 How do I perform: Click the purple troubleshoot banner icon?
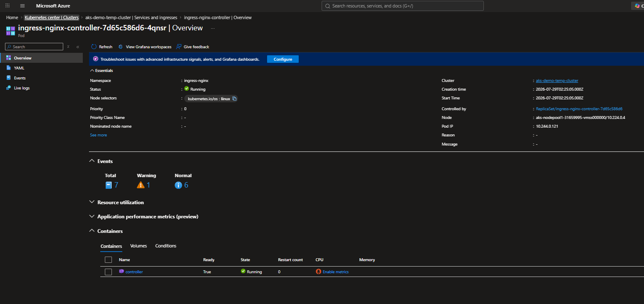tap(96, 59)
